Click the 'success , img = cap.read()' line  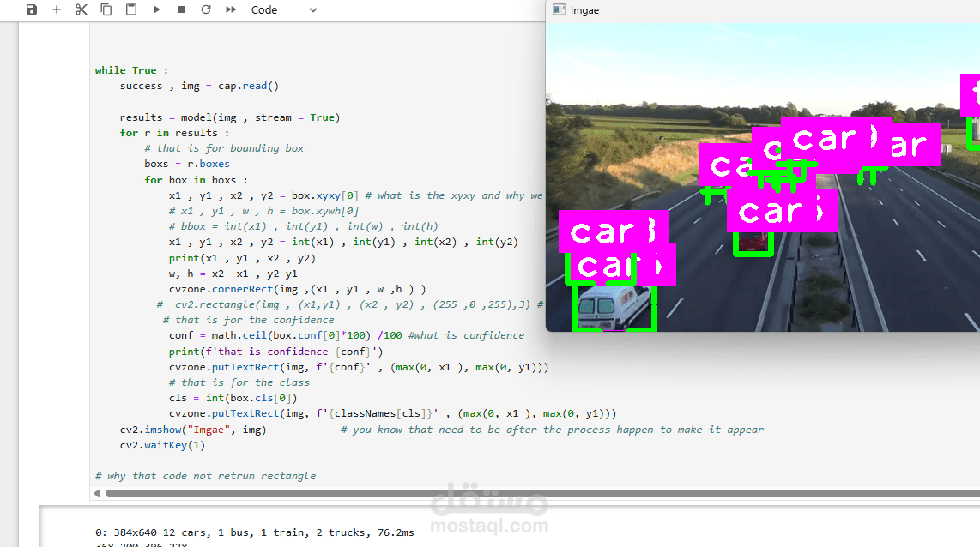click(199, 87)
